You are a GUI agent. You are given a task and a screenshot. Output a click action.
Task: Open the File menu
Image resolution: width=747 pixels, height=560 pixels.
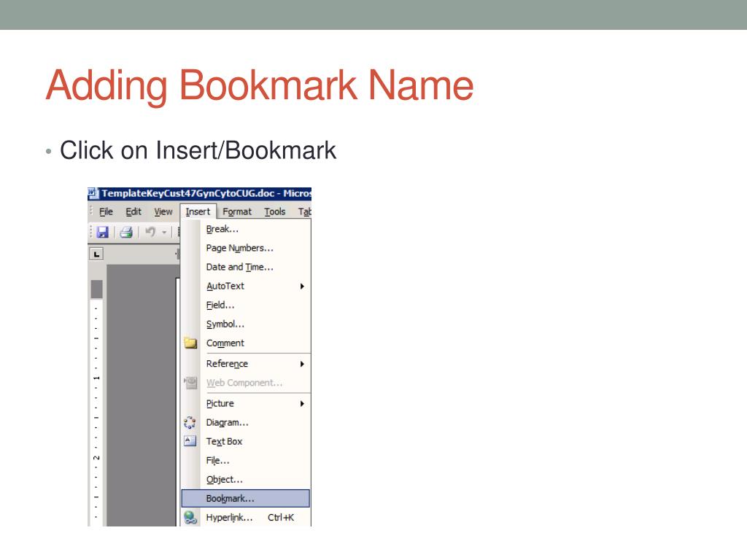106,211
